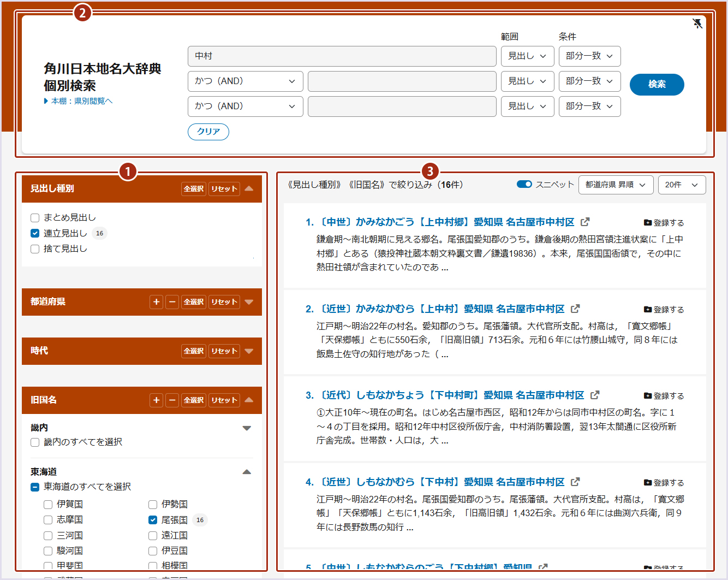Check the 志摩国 checkbox
This screenshot has height=580, width=728.
click(x=48, y=520)
